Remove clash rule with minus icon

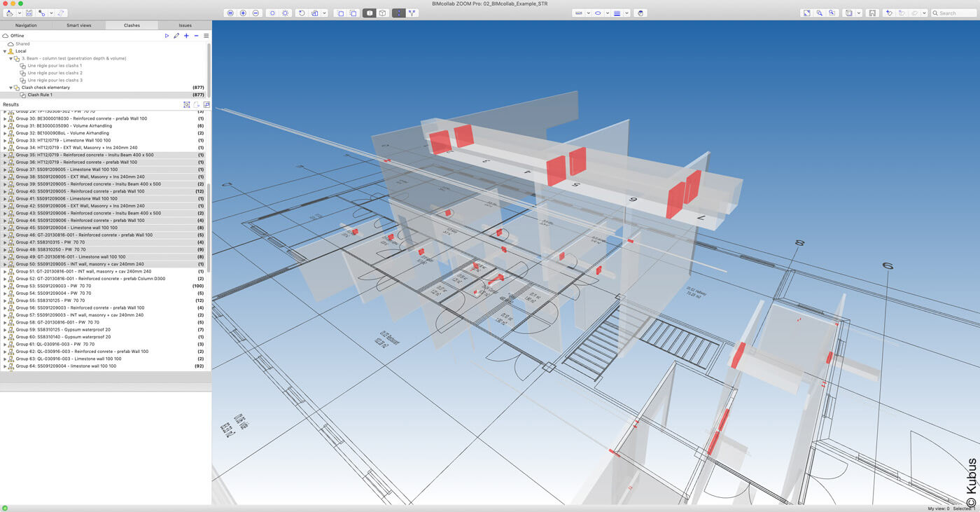196,36
